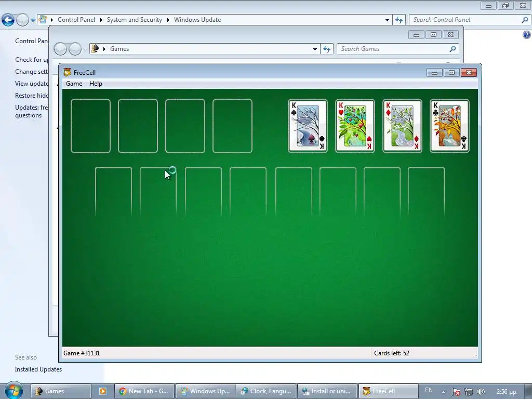This screenshot has width=532, height=399.
Task: Click the FreeCell title bar icon
Action: (x=67, y=72)
